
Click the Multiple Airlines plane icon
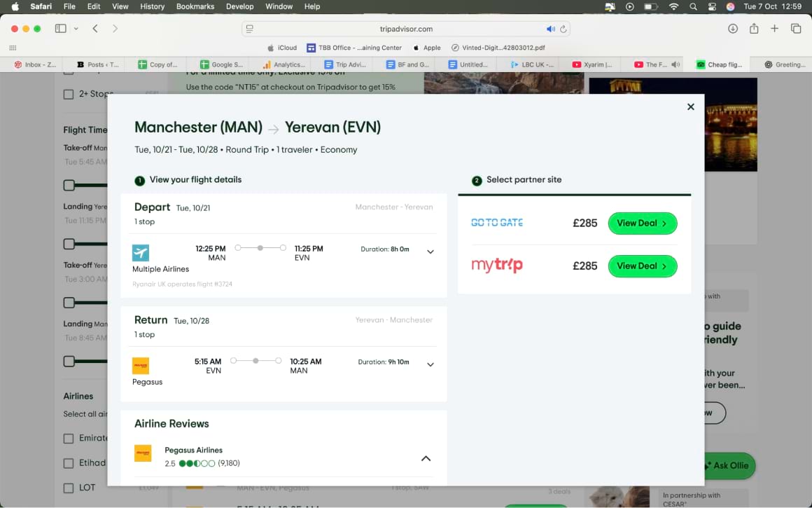[x=140, y=252]
